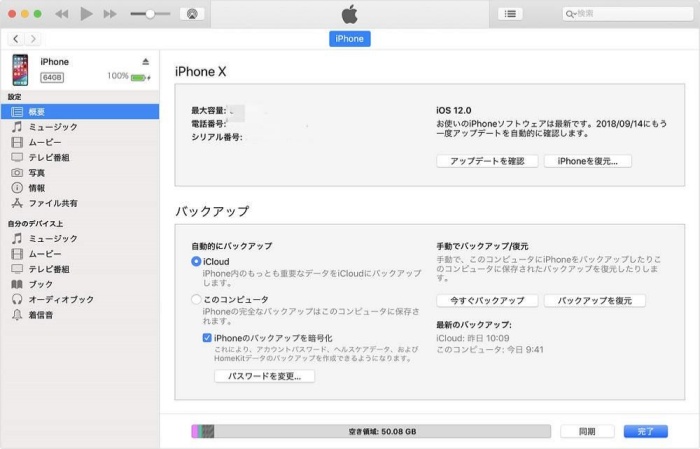Select the iCloud backup radio button

196,262
